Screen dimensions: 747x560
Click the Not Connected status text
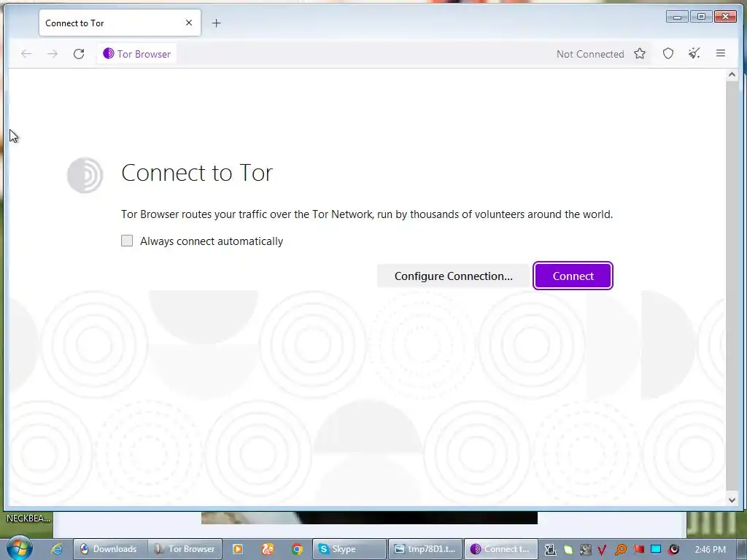[590, 54]
